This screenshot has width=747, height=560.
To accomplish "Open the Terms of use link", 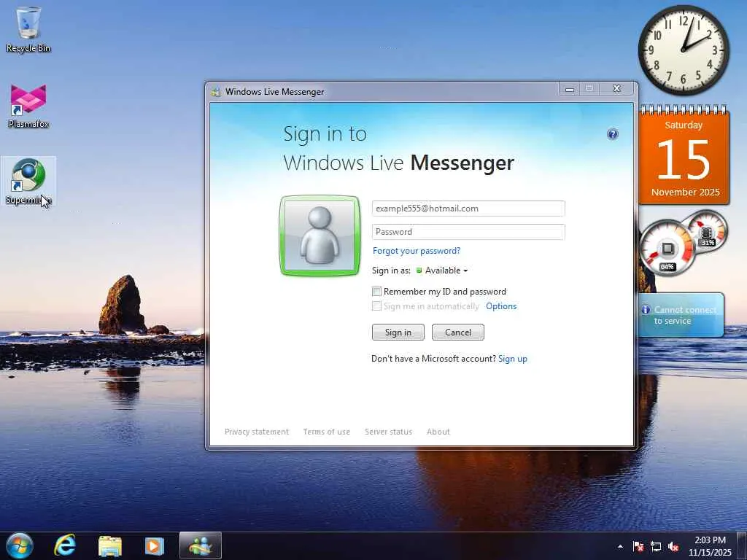I will click(326, 432).
